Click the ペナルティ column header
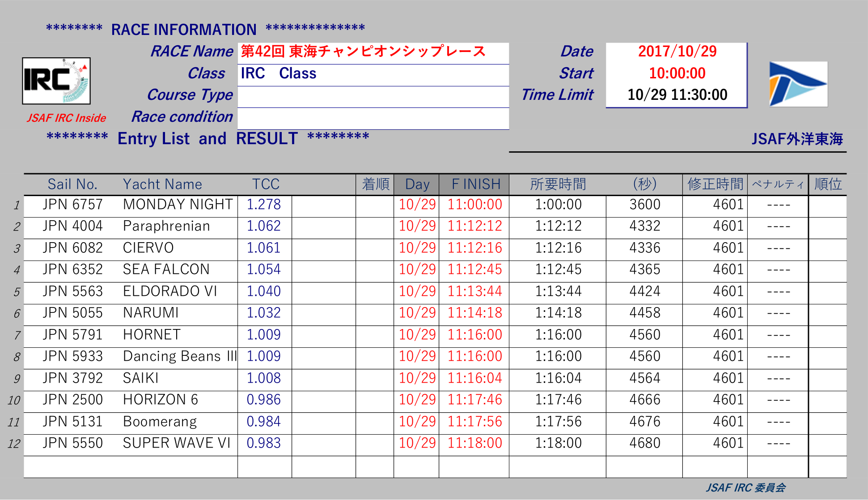Screen dimensions: 868x500 pyautogui.click(x=778, y=184)
